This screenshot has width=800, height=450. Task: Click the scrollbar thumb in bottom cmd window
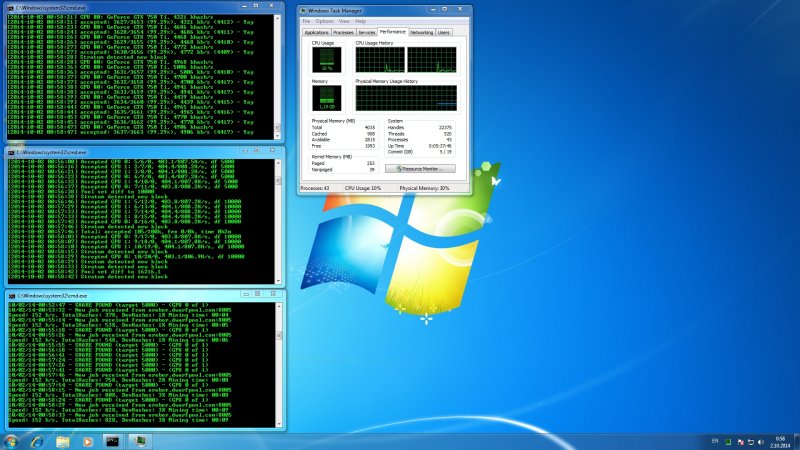[279, 335]
